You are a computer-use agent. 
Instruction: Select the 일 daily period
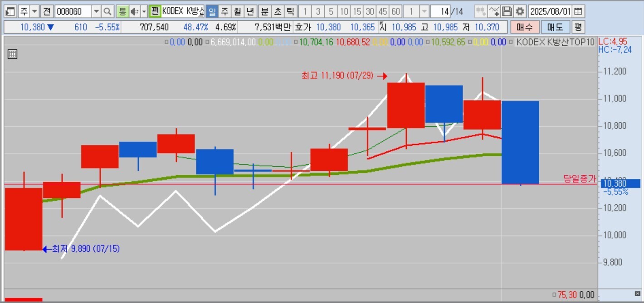212,11
